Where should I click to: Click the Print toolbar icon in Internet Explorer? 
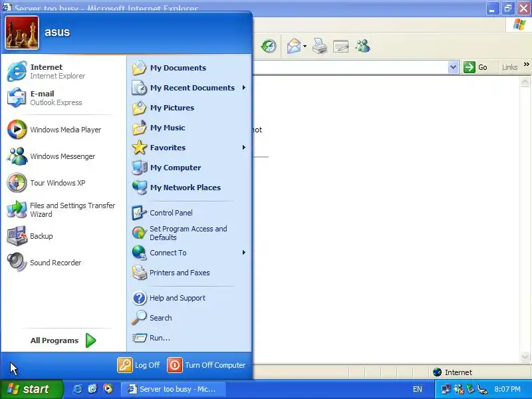pyautogui.click(x=320, y=46)
